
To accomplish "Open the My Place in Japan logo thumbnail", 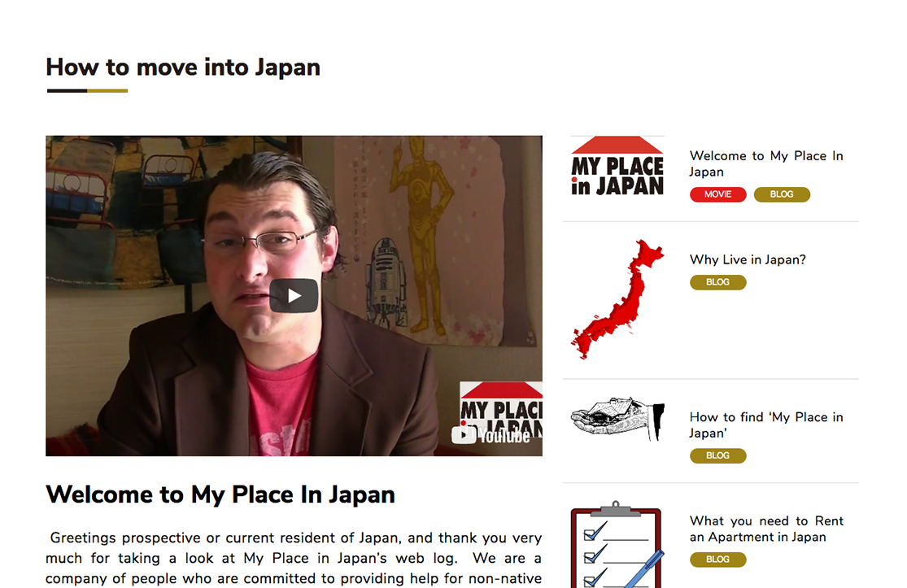I will click(x=617, y=166).
